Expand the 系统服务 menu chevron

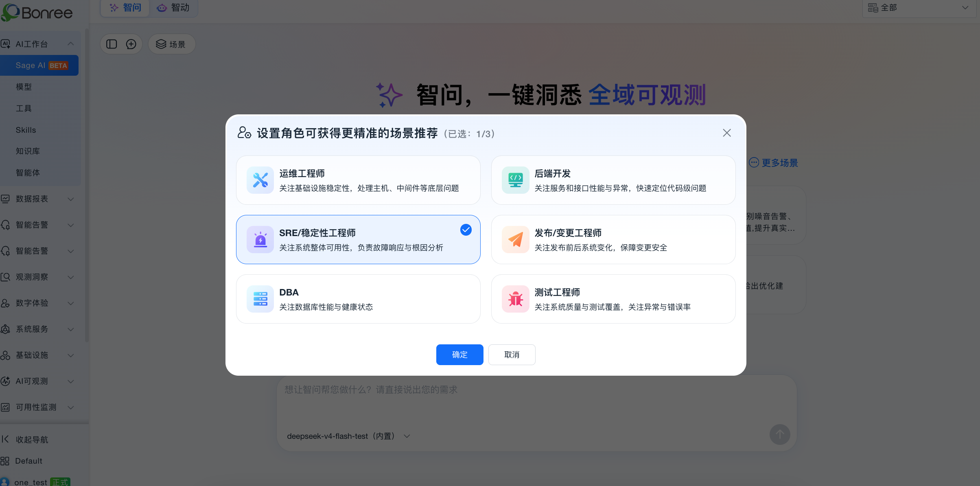71,329
